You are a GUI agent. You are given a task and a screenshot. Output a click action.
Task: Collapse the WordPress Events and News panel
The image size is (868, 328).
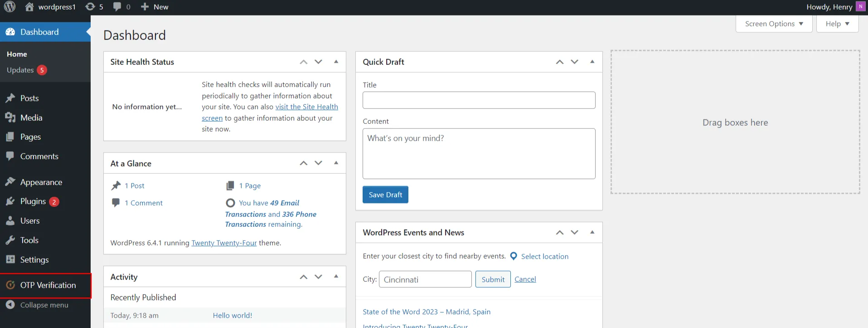[x=592, y=232]
